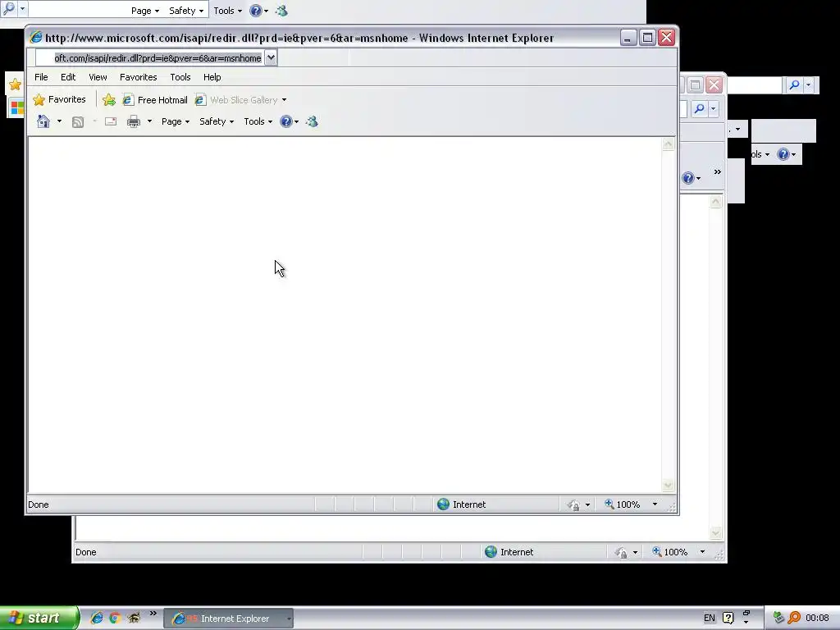Image resolution: width=840 pixels, height=630 pixels.
Task: Click scroll-down arrow in front window scrollbar
Action: [668, 486]
